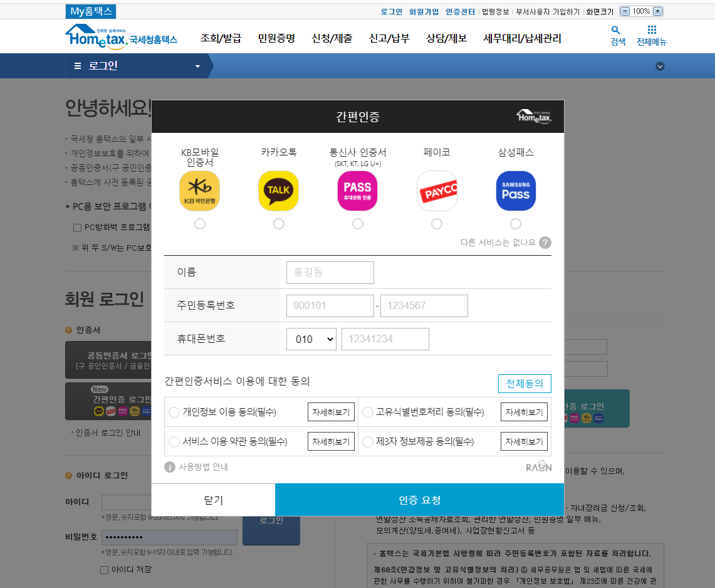The image size is (715, 588).
Task: Open 민원증명 menu
Action: tap(276, 38)
